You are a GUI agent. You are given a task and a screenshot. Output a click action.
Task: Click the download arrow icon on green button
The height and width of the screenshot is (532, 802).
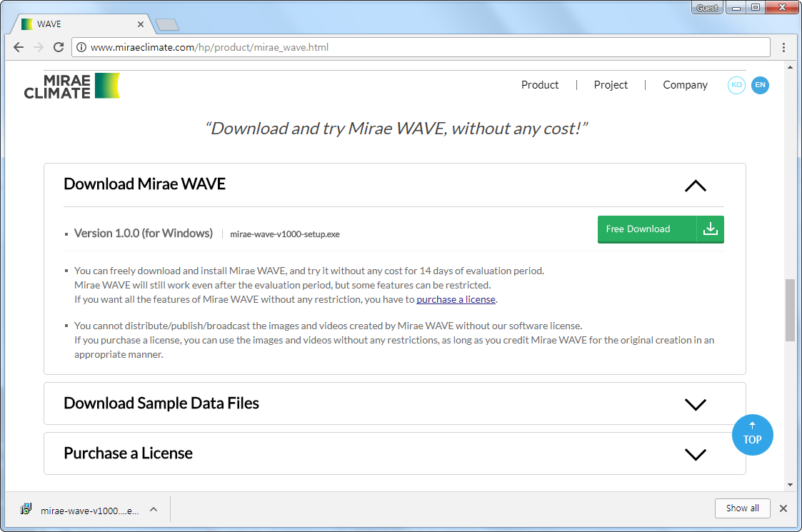coord(710,229)
